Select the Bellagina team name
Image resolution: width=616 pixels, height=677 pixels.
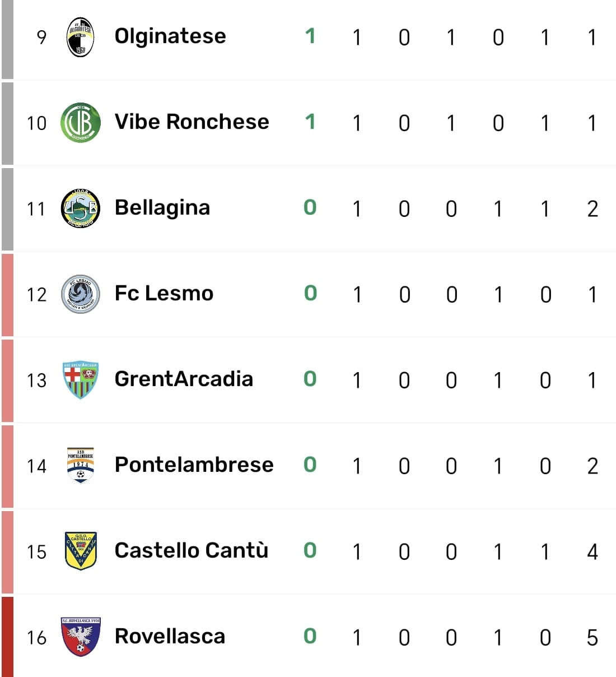pyautogui.click(x=162, y=208)
